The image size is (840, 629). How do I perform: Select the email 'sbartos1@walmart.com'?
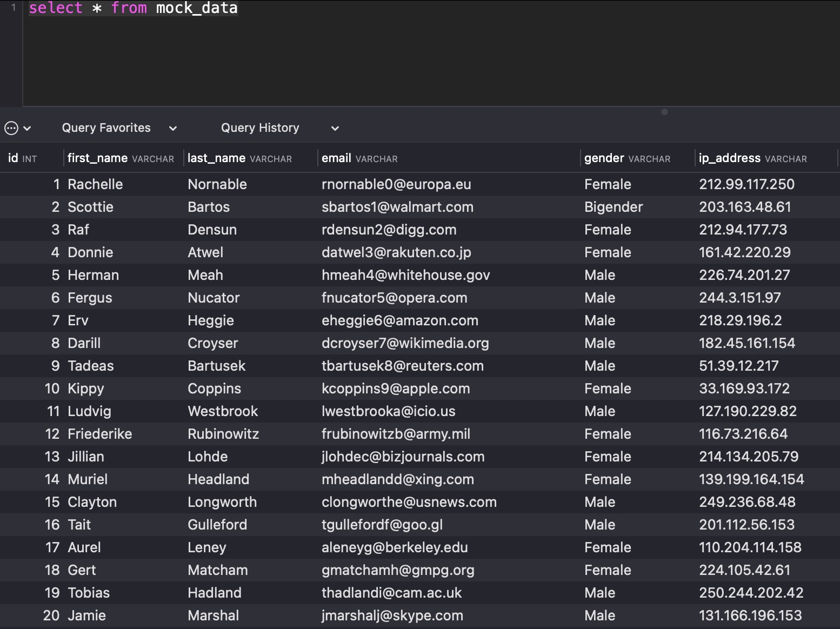point(397,207)
